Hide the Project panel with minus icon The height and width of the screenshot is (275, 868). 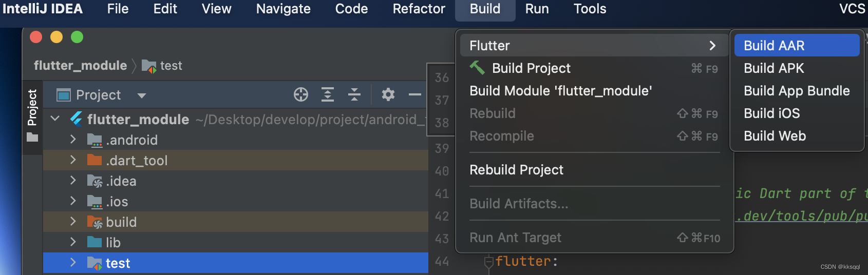point(414,94)
